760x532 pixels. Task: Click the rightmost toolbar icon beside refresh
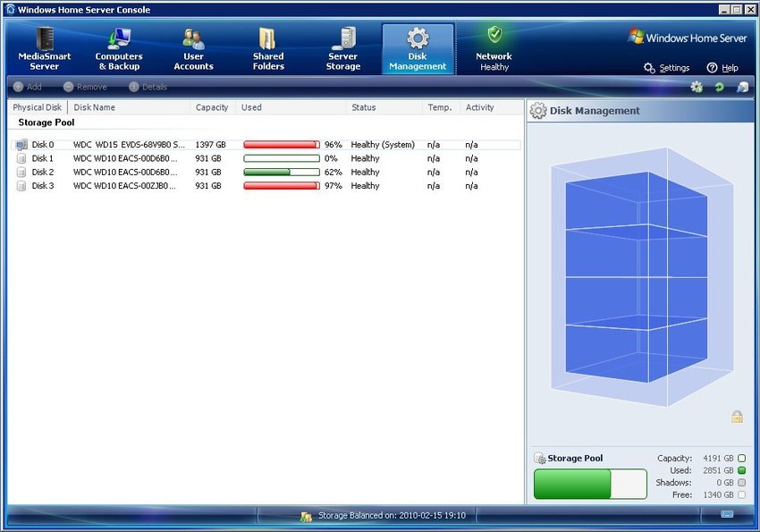pyautogui.click(x=742, y=87)
